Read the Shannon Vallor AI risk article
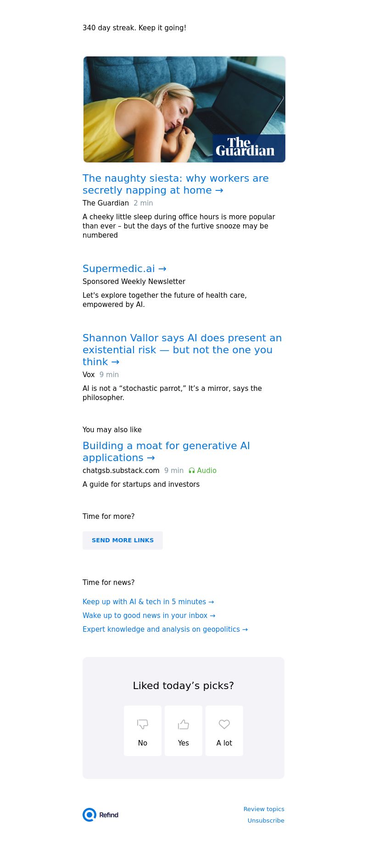Screen dimensions: 367x868 (x=182, y=350)
